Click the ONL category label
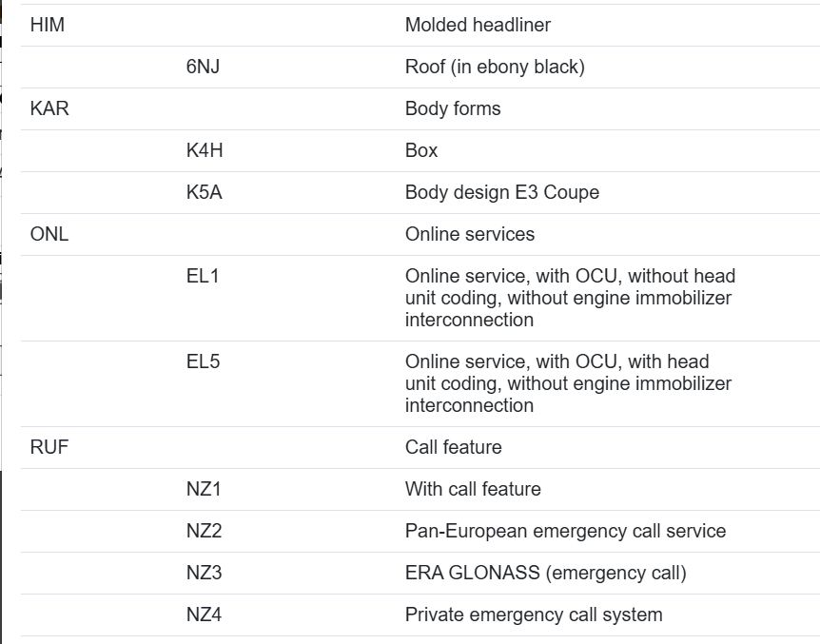Image resolution: width=820 pixels, height=644 pixels. click(49, 234)
